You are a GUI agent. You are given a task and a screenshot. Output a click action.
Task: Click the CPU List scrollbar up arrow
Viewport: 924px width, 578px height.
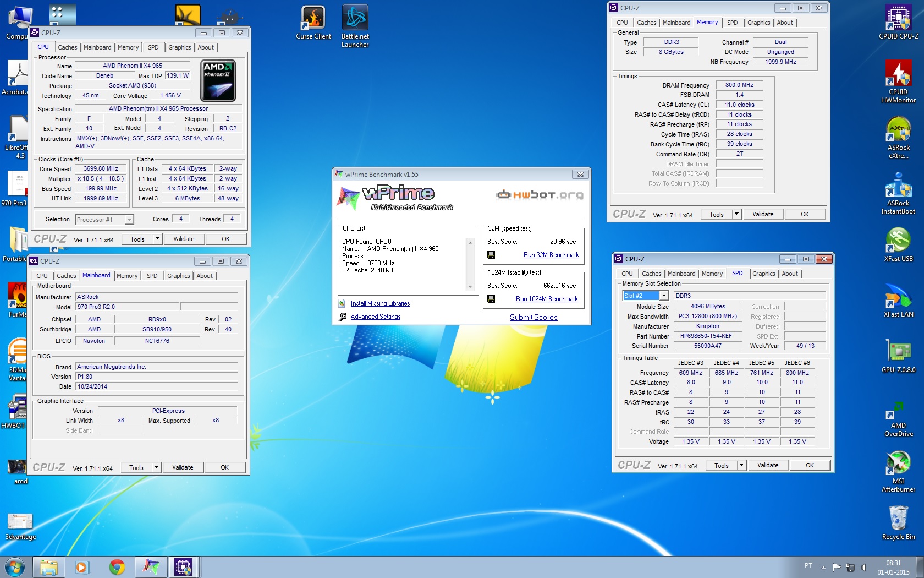[470, 242]
